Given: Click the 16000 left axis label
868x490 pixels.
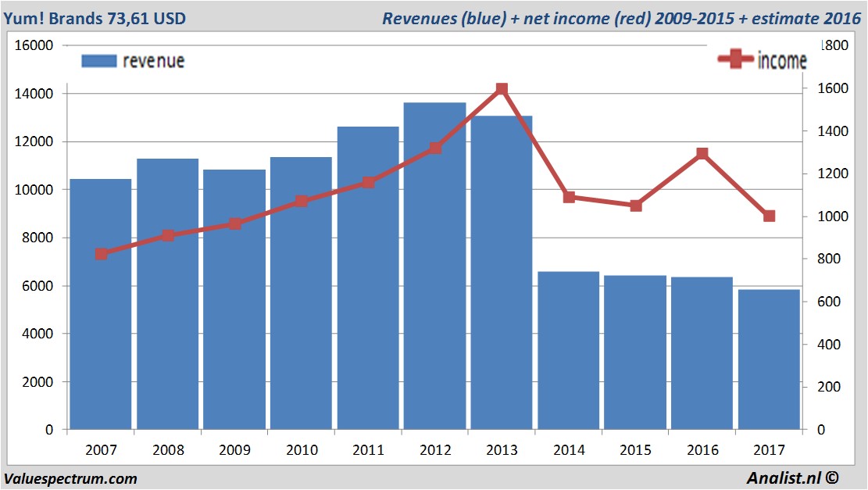Looking at the screenshot, I should 34,45.
